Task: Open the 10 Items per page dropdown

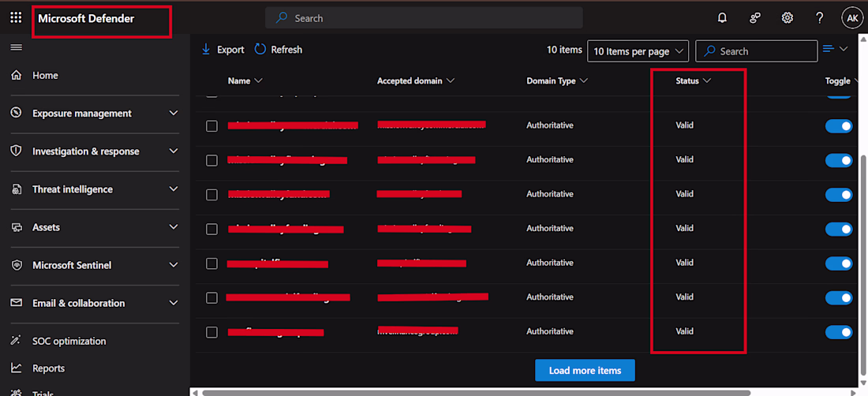Action: tap(638, 51)
